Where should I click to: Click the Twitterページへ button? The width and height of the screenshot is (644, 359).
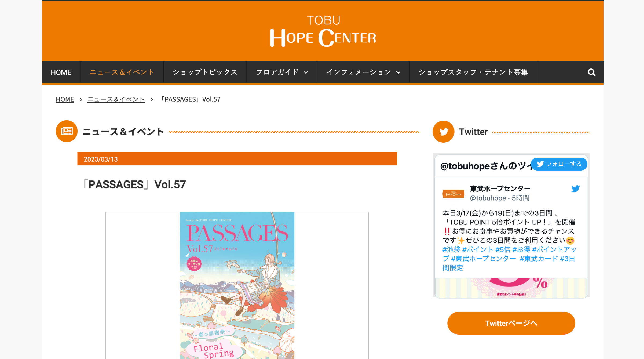511,323
